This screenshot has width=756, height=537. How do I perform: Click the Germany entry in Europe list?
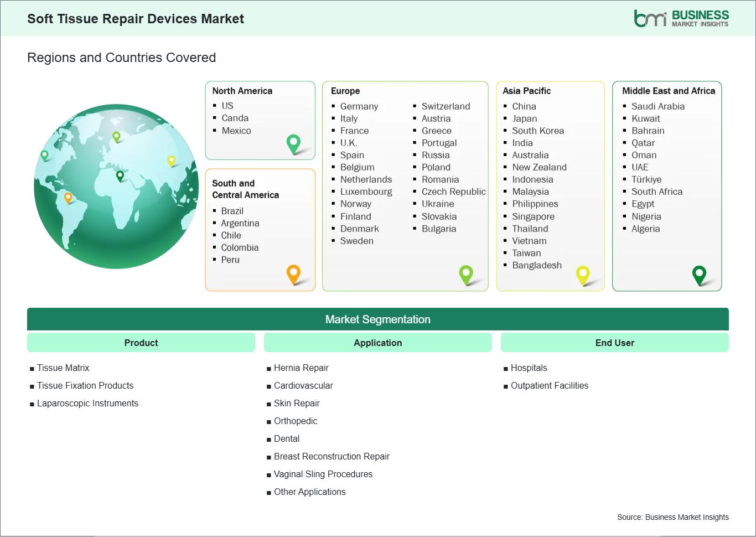(359, 106)
